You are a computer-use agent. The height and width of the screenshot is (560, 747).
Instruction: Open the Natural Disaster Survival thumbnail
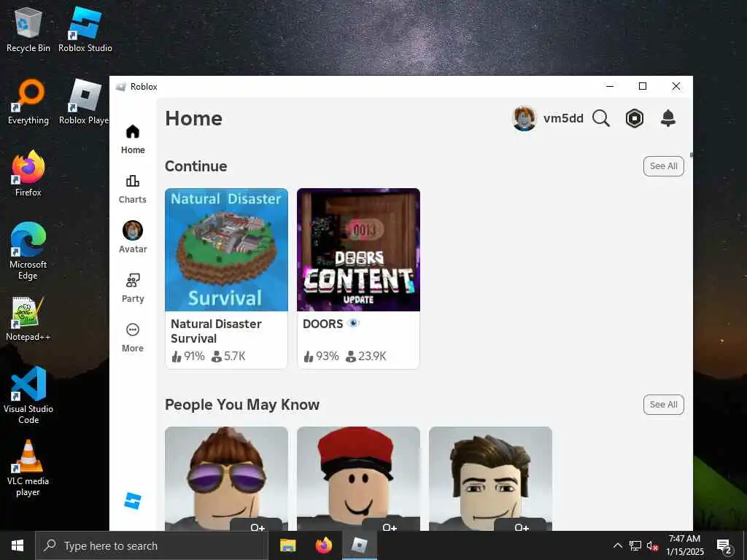tap(226, 249)
